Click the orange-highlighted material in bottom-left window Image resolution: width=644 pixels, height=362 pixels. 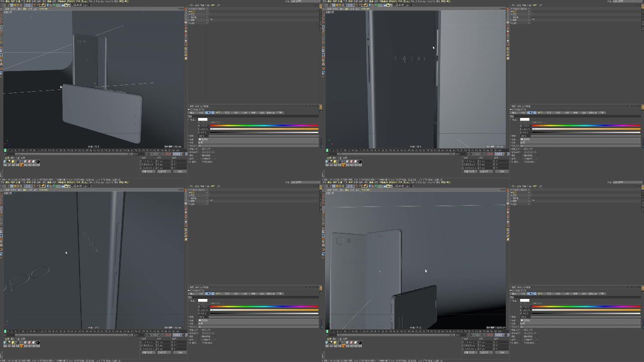[x=21, y=344]
